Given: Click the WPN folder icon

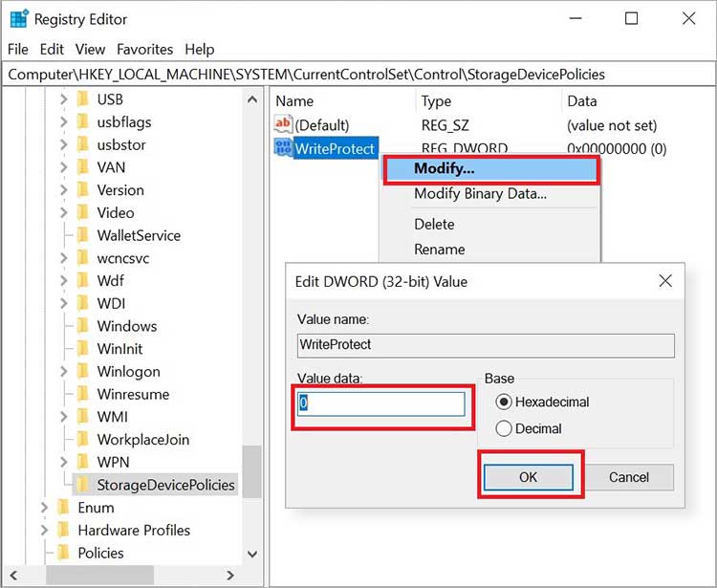Looking at the screenshot, I should 83,462.
